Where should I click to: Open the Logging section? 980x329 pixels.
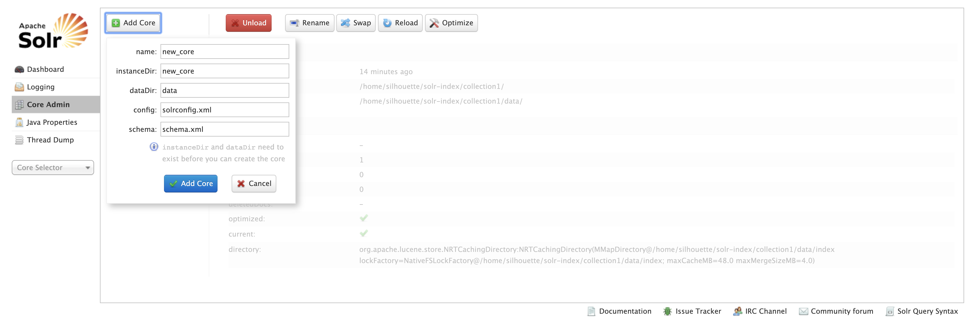[x=40, y=87]
